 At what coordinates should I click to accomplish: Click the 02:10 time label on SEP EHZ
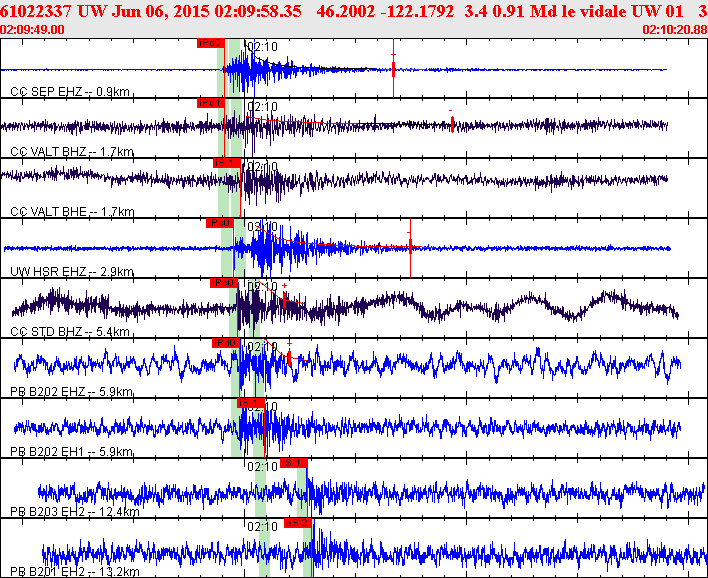(262, 47)
